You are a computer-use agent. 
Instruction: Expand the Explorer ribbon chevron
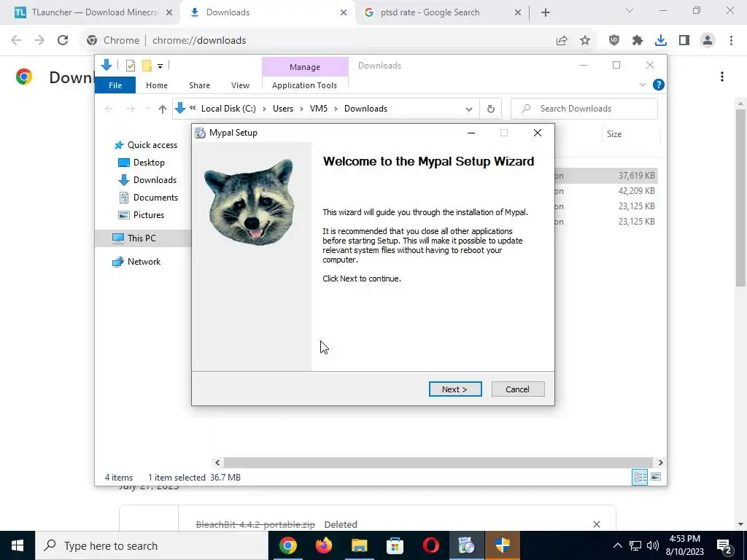click(x=643, y=85)
